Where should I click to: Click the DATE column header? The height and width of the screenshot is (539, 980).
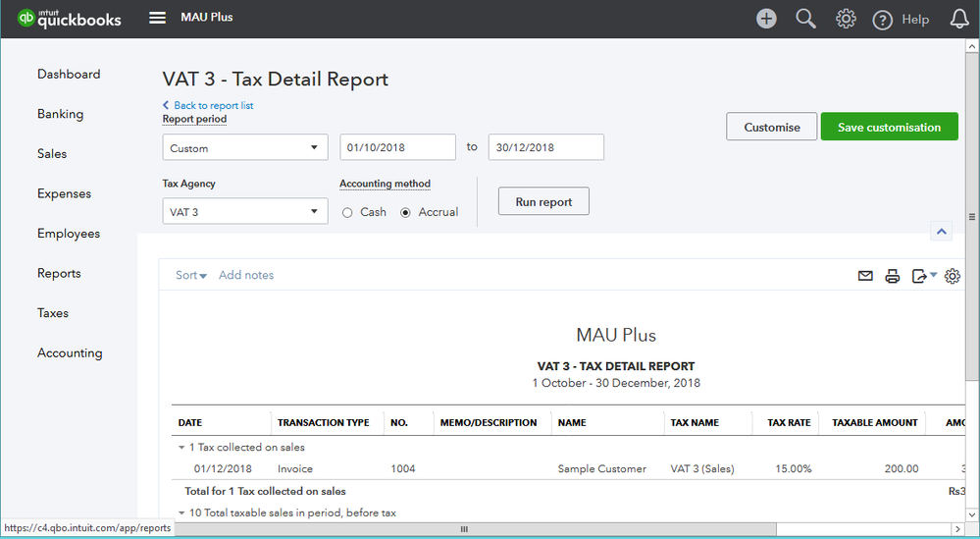[190, 423]
